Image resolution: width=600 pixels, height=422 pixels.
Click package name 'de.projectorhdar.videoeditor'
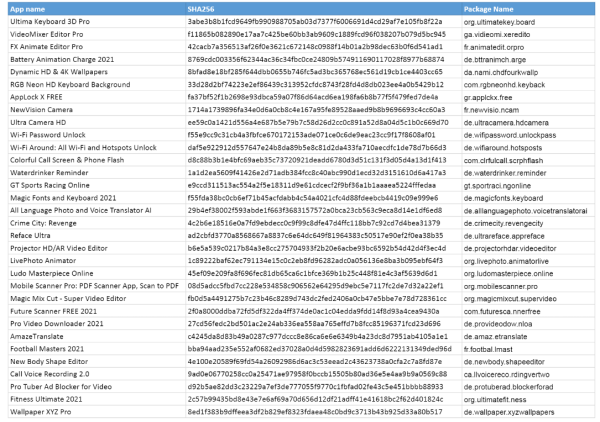point(510,249)
